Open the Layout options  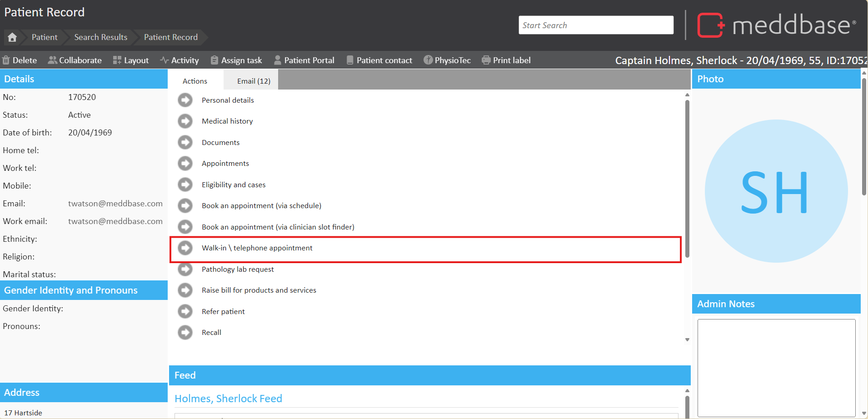point(131,60)
